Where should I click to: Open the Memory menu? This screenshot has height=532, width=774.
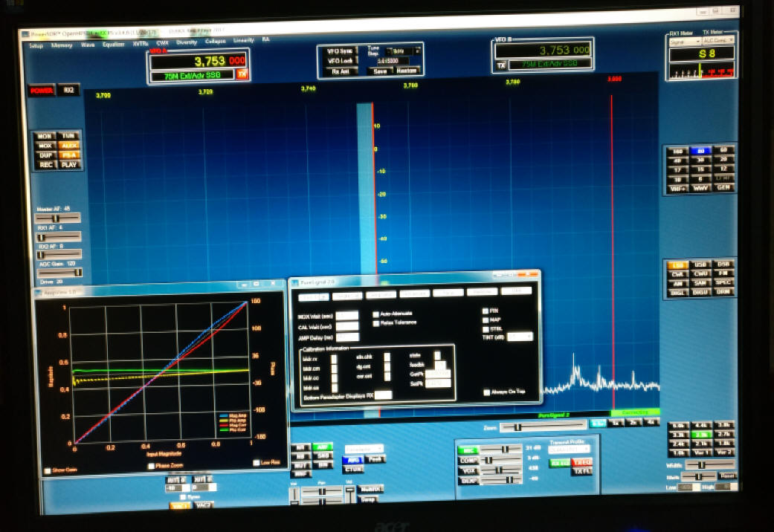pyautogui.click(x=62, y=45)
